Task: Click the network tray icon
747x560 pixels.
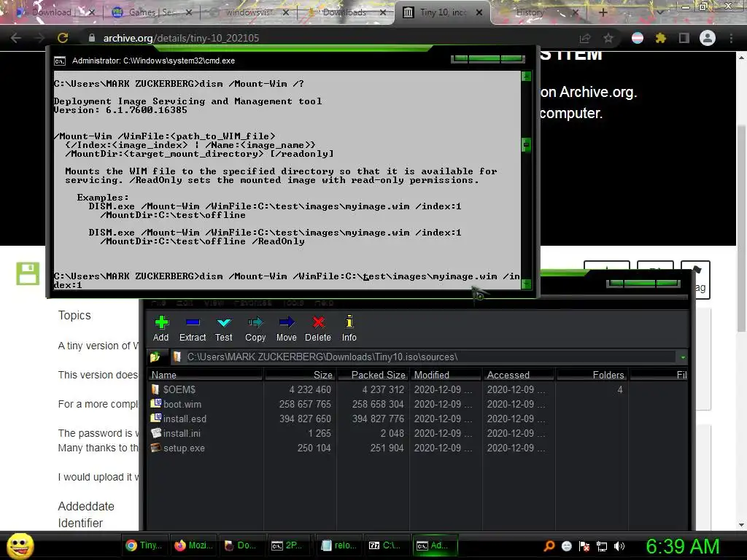Action: (602, 546)
